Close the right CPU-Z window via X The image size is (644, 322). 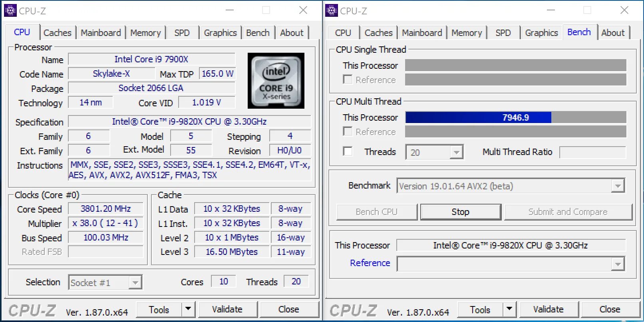click(624, 10)
